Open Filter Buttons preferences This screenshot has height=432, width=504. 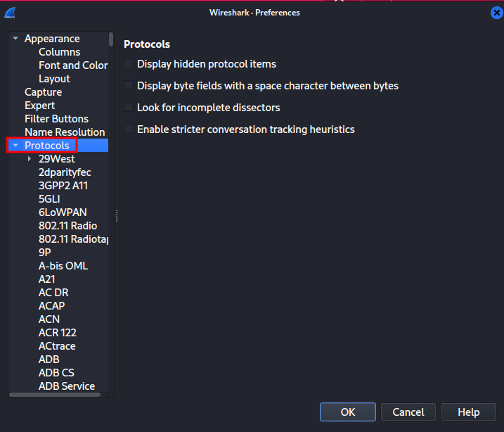click(56, 119)
